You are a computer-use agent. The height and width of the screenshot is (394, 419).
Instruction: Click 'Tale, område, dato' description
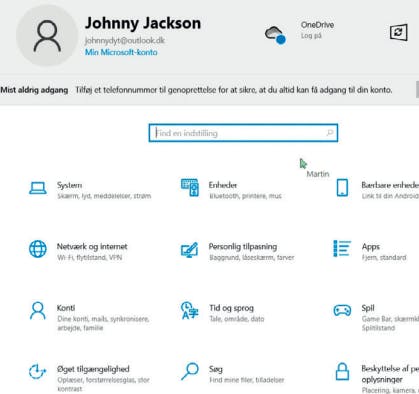[x=237, y=319]
